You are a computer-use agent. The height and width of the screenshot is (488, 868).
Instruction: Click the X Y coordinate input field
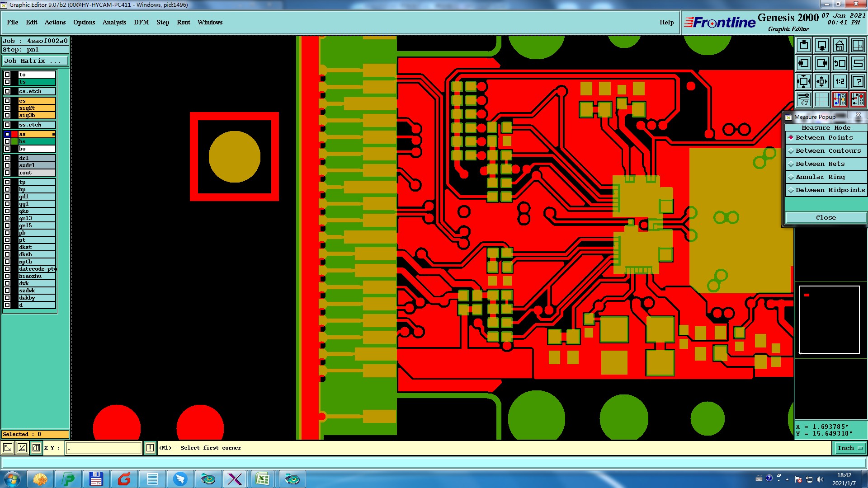coord(104,448)
